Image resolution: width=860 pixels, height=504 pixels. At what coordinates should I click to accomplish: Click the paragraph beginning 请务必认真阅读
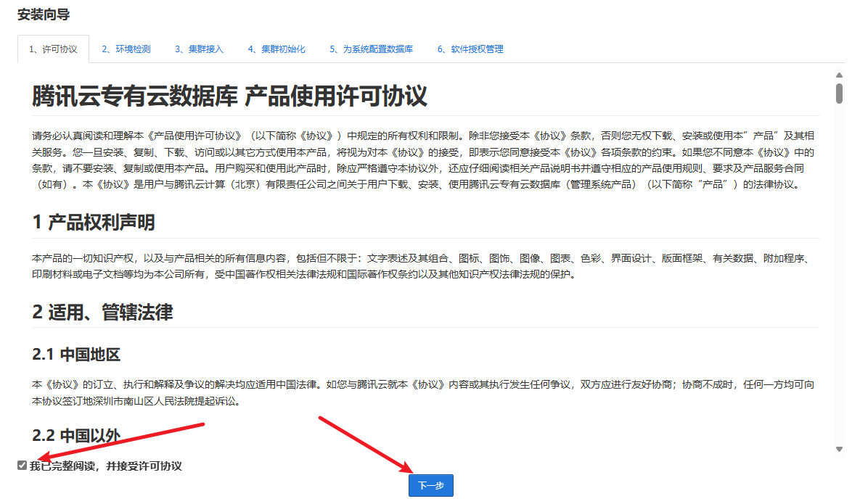coord(423,160)
